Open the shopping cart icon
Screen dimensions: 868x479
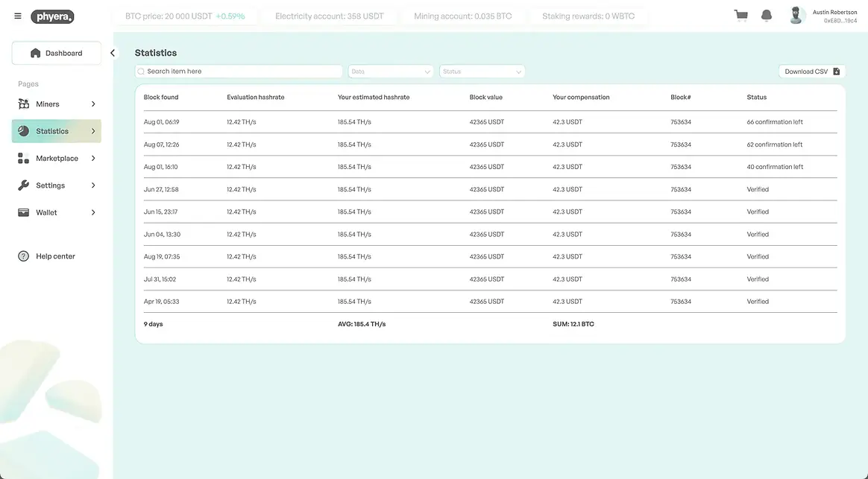coord(740,16)
